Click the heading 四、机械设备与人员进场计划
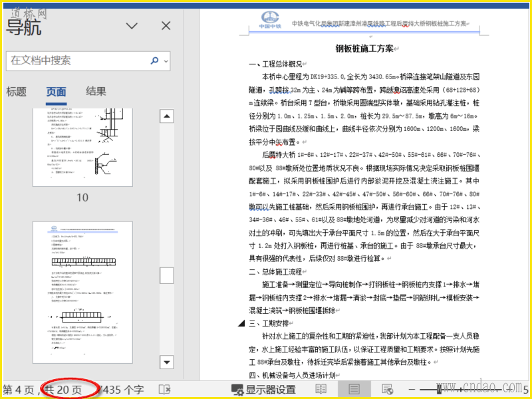 (x=292, y=375)
